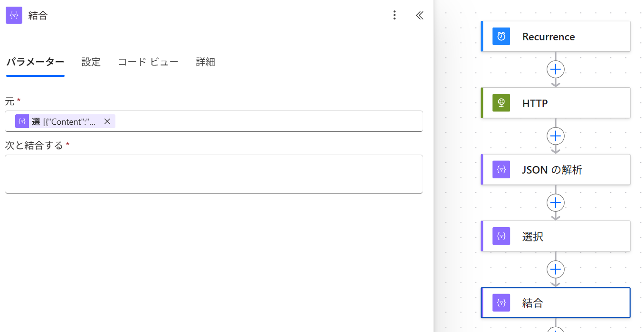The image size is (644, 332).
Task: Click the 結合 panel header icon
Action: click(14, 15)
